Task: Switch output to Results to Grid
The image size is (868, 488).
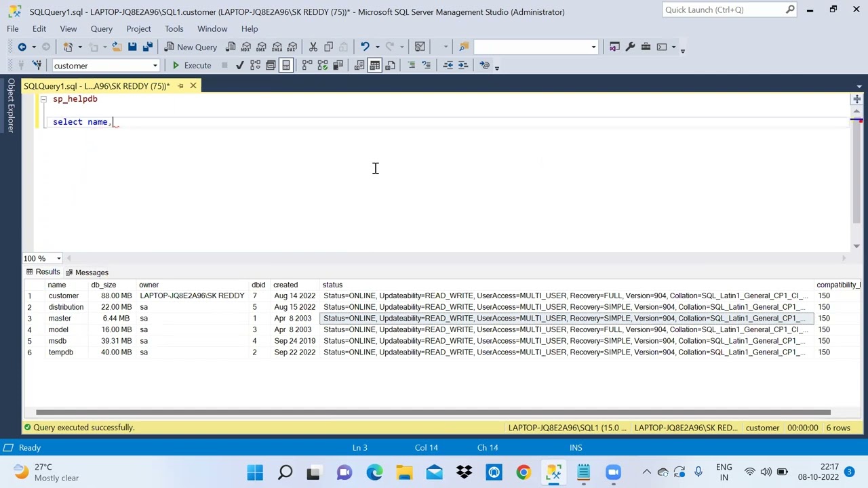Action: (375, 65)
